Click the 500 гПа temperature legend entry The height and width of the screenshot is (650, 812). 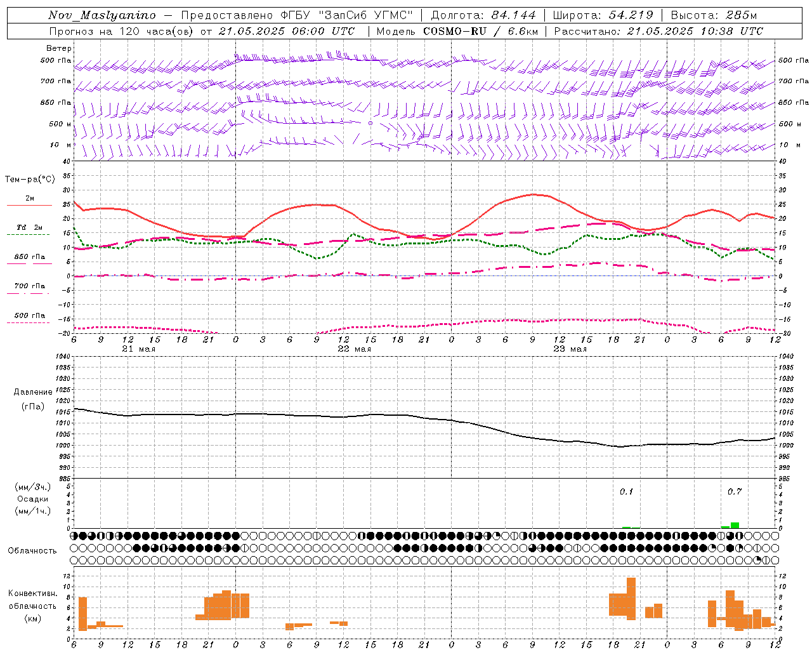pos(30,315)
